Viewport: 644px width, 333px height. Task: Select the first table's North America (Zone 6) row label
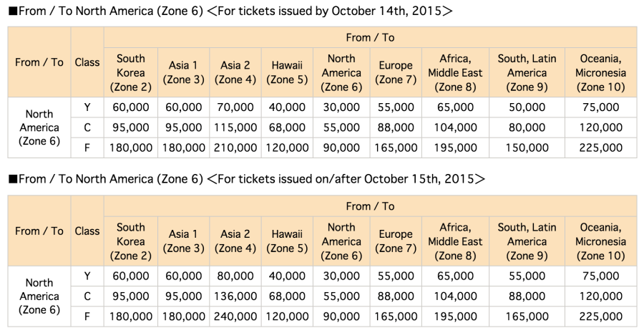39,127
